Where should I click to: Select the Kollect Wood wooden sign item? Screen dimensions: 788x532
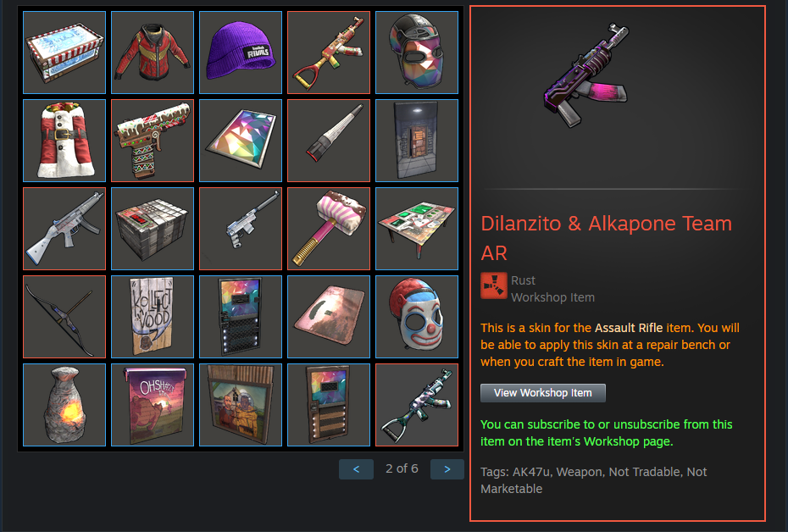(153, 317)
